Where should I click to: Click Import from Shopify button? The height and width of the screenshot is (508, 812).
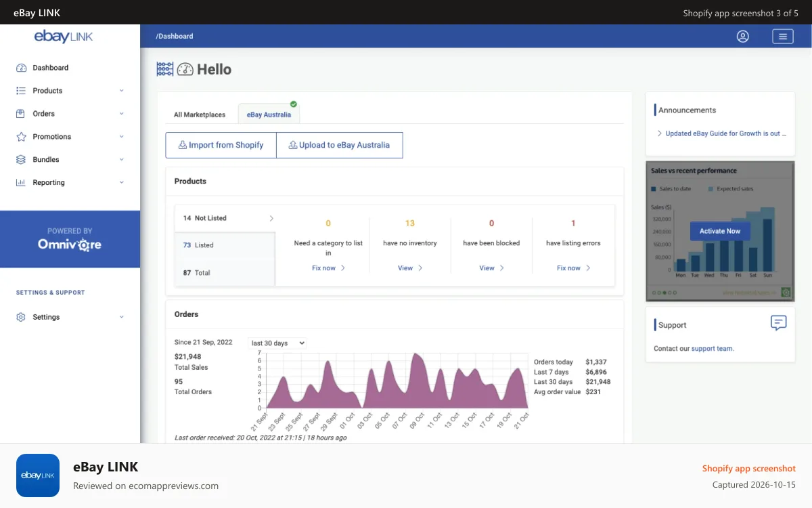pos(221,145)
